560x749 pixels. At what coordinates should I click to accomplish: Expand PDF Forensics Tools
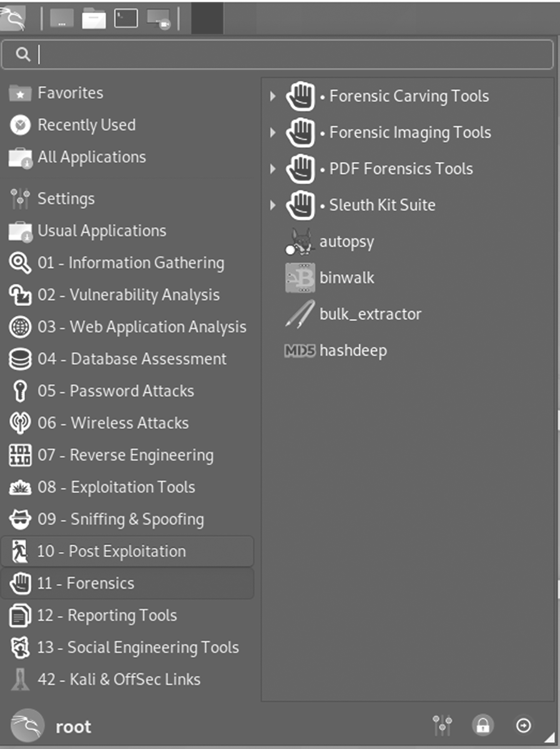(273, 169)
